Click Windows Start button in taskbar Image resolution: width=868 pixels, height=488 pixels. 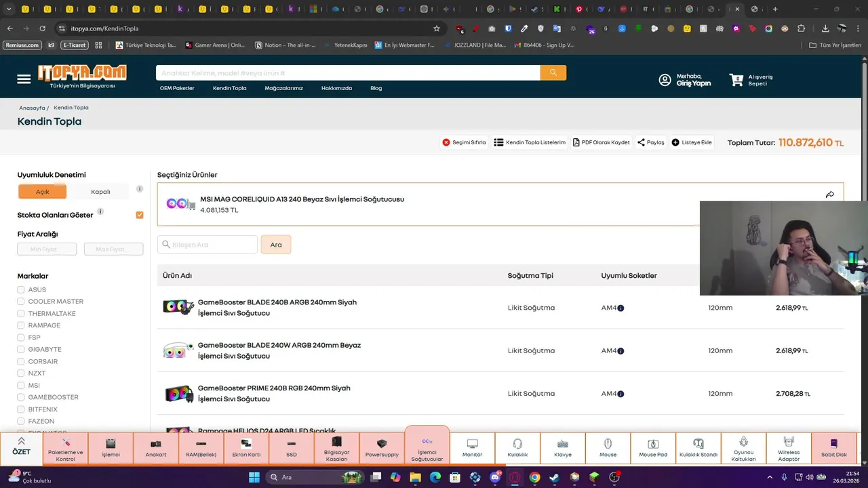[254, 477]
